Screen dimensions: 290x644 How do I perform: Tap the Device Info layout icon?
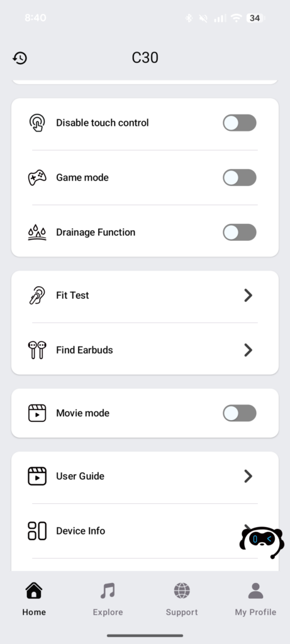pyautogui.click(x=37, y=531)
